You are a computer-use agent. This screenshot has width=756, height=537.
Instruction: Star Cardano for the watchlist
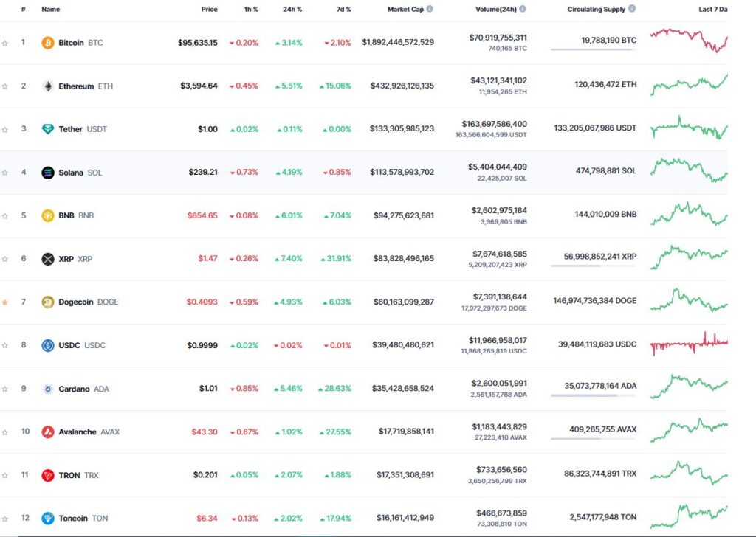tap(5, 389)
